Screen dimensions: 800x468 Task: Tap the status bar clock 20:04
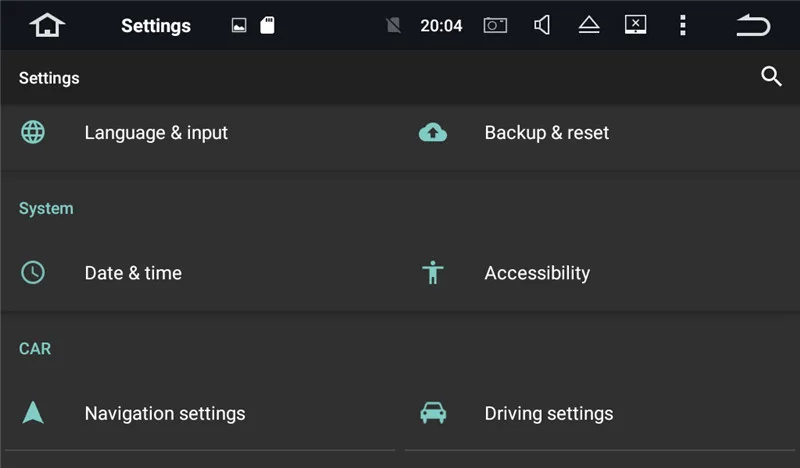pos(441,26)
